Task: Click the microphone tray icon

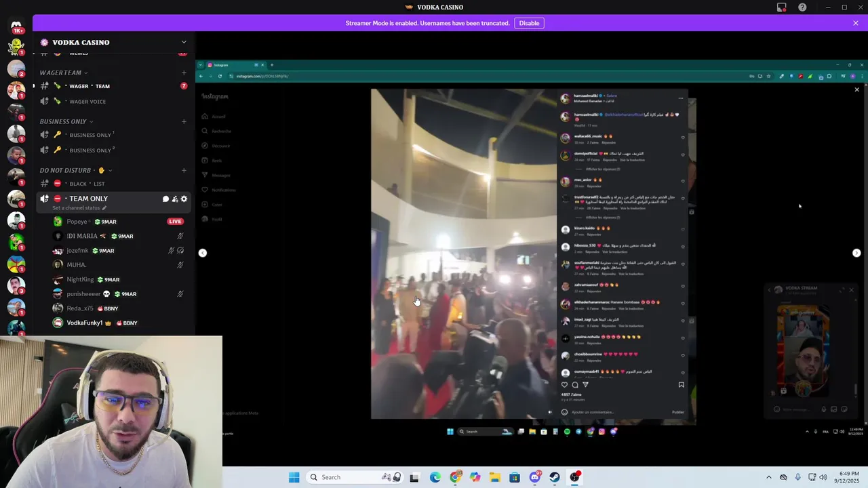Action: click(x=797, y=477)
